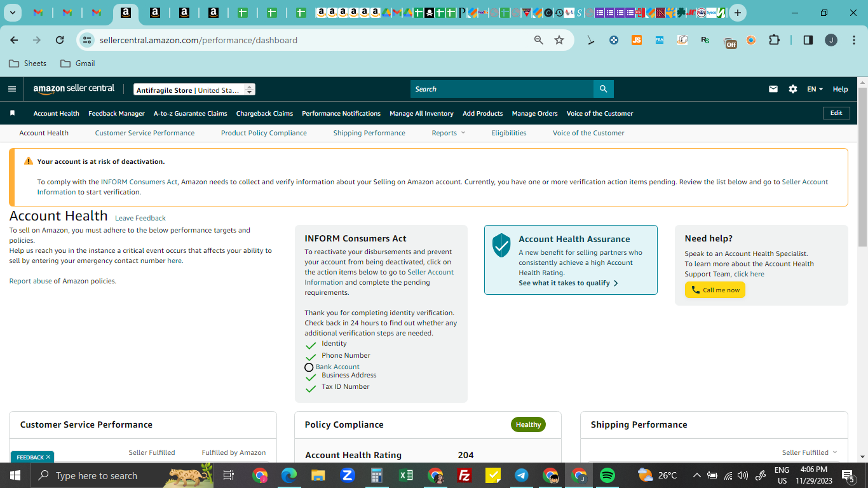This screenshot has width=868, height=488.
Task: Open Telegram from the taskbar
Action: click(522, 475)
